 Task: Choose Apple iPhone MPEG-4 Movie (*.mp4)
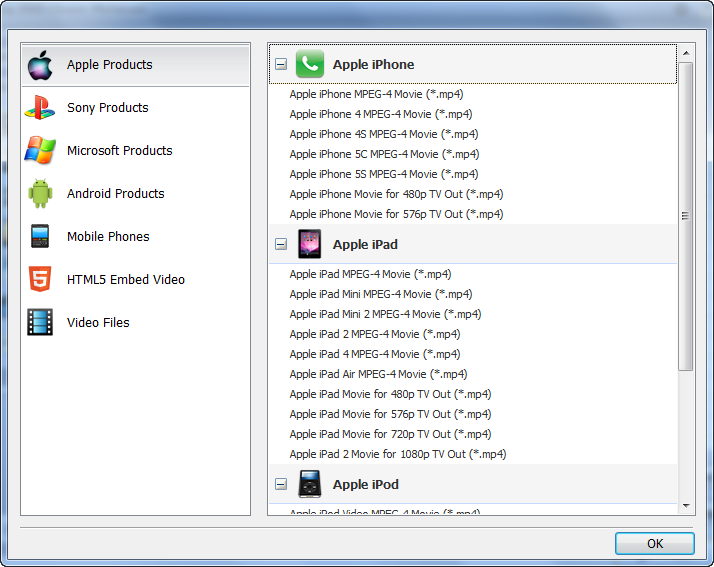click(x=376, y=94)
